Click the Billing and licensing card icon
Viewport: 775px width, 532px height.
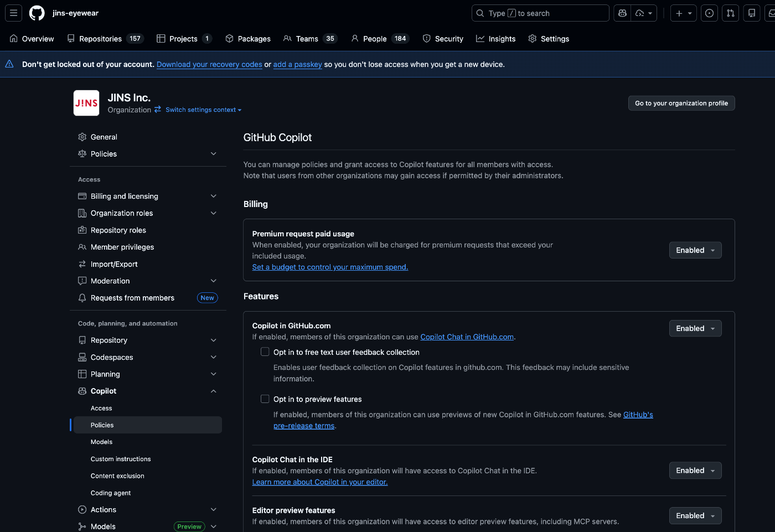(x=82, y=196)
